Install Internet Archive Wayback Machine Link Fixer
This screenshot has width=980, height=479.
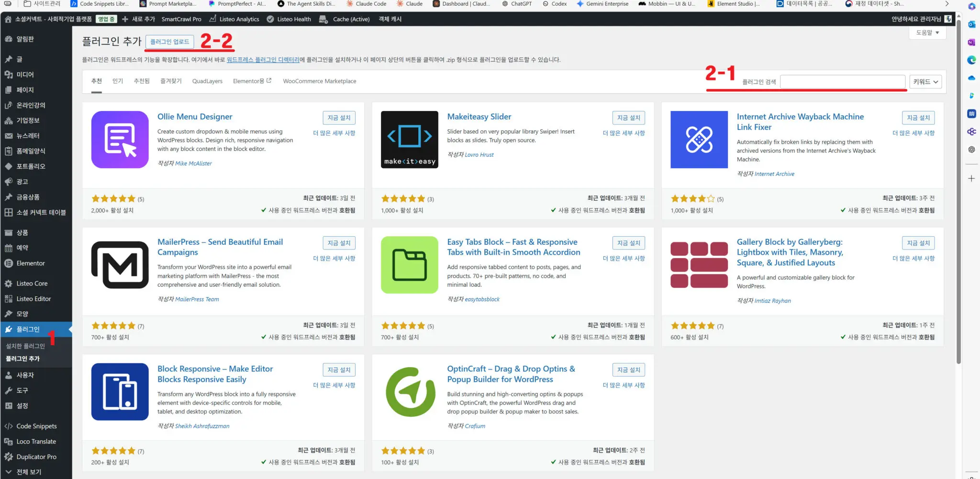(918, 118)
